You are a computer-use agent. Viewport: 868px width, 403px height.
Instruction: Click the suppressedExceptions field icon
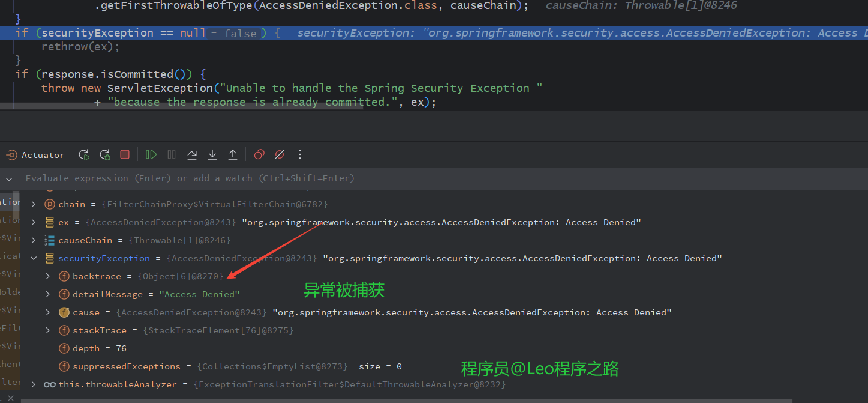click(64, 366)
